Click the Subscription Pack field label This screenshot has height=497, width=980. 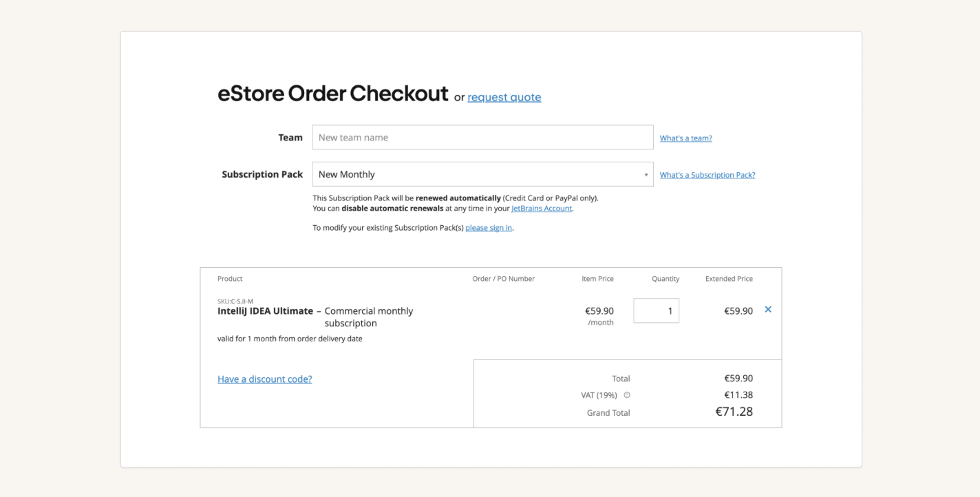(262, 175)
